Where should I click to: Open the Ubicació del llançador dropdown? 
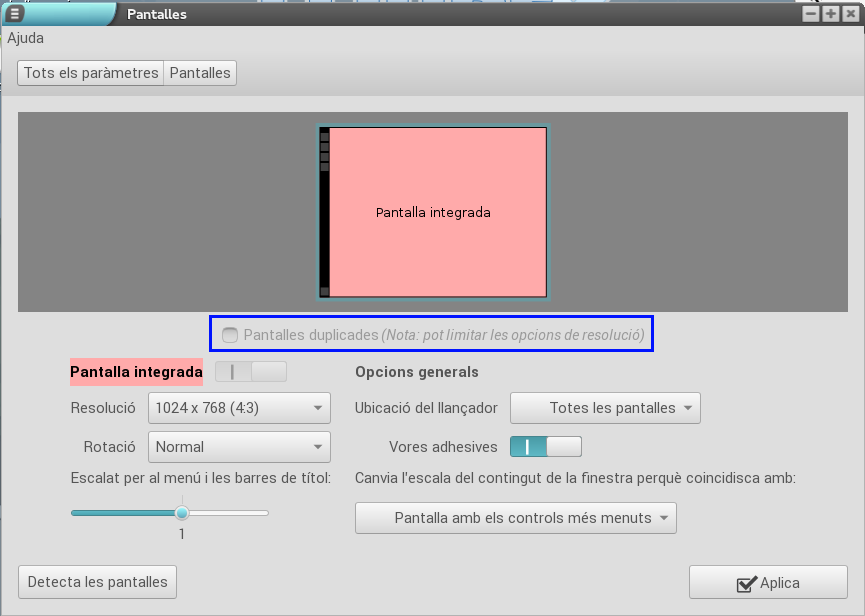tap(605, 408)
